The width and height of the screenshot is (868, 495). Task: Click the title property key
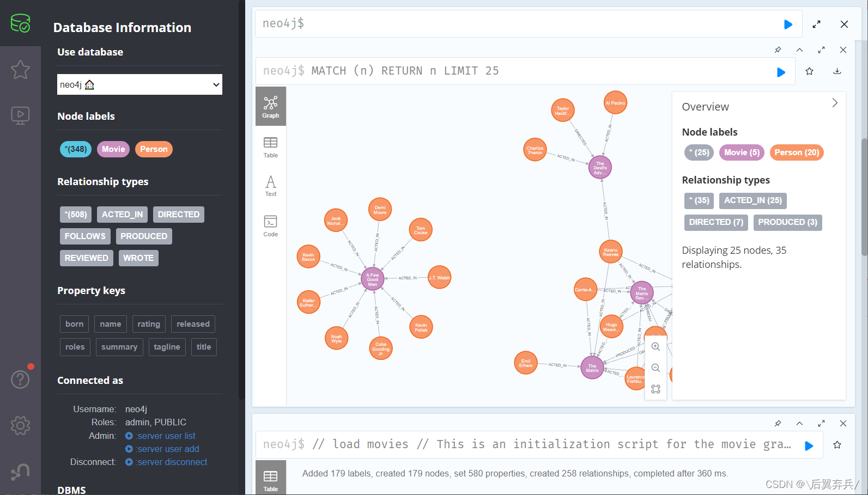pyautogui.click(x=204, y=347)
